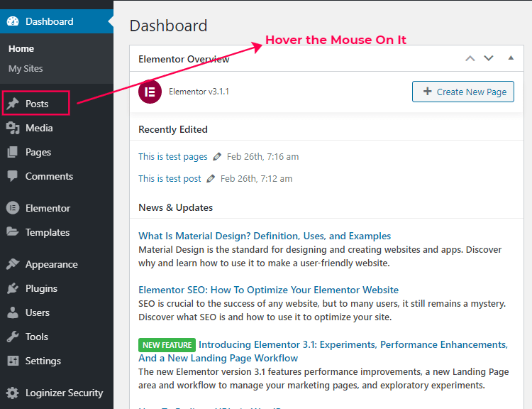Click the Dashboard gauge icon in the sidebar
532x409 pixels.
click(x=13, y=21)
